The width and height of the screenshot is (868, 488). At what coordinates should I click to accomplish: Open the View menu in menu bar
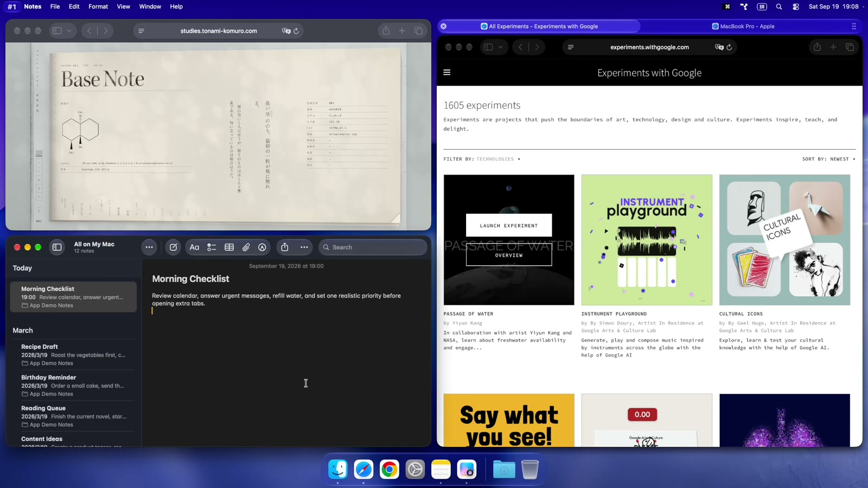pyautogui.click(x=124, y=7)
